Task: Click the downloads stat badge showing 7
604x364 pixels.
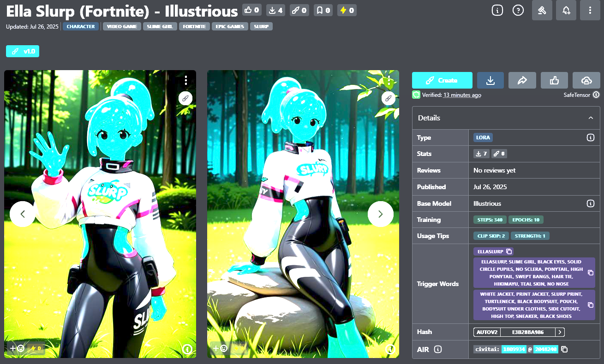Action: (x=481, y=154)
